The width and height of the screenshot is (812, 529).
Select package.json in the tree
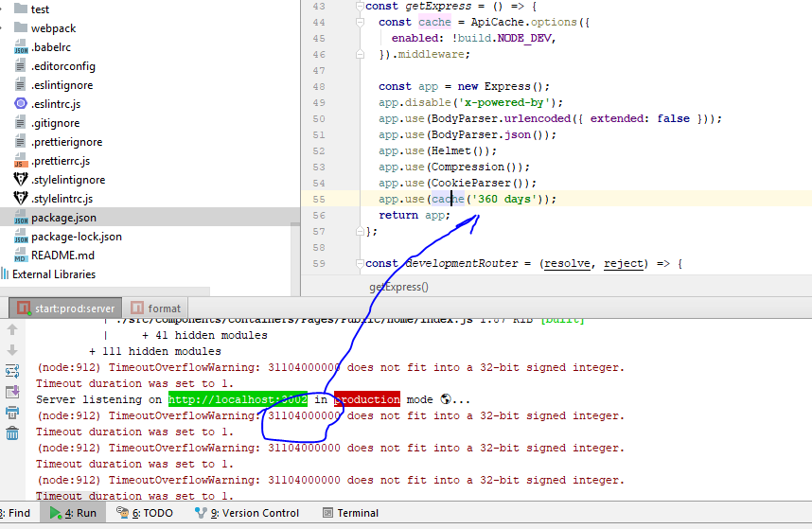tap(63, 218)
